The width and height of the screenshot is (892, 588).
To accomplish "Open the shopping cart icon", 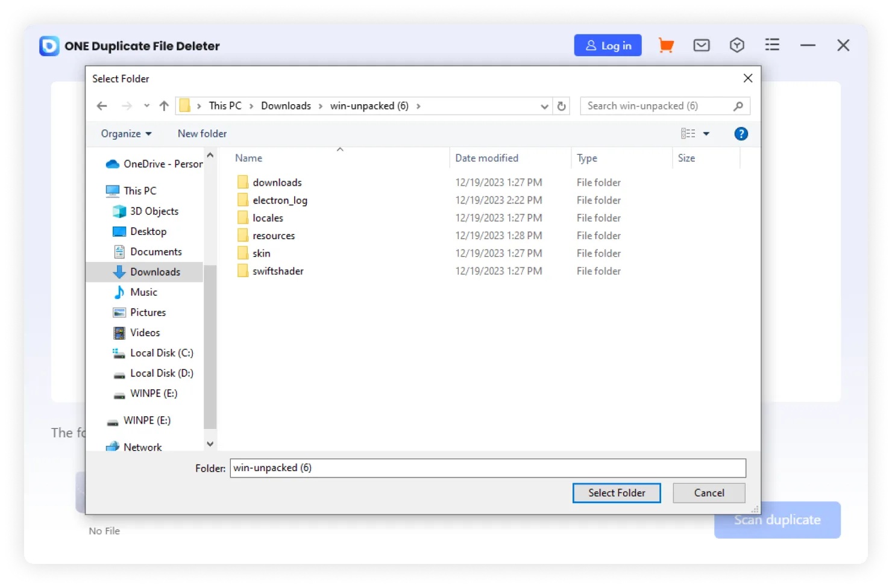I will point(666,45).
